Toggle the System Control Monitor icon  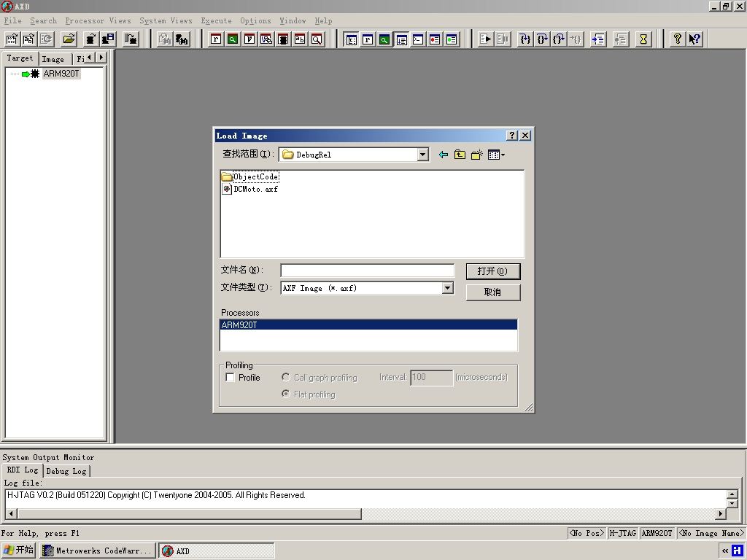351,39
